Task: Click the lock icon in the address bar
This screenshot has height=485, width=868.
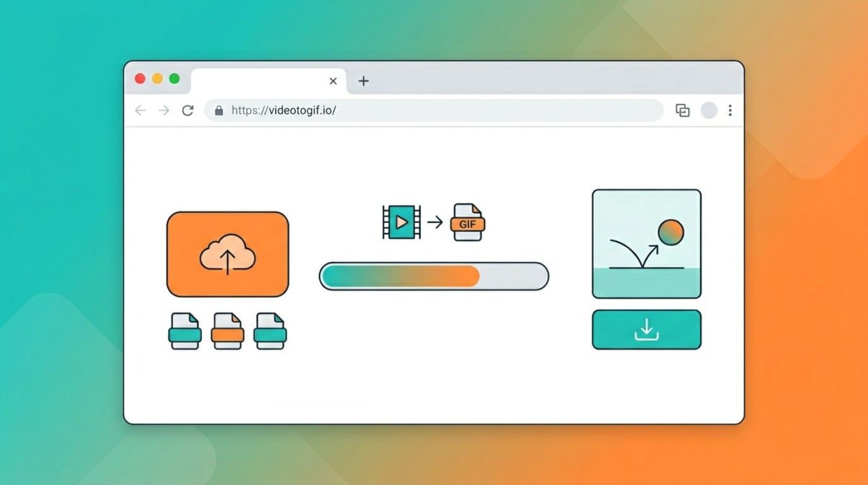Action: (219, 111)
